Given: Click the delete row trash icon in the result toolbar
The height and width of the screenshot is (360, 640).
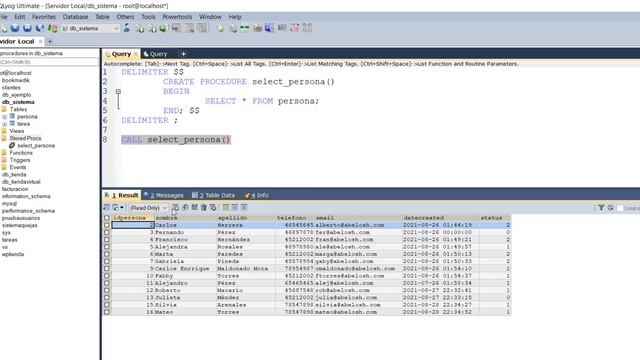Looking at the screenshot, I should coord(204,207).
